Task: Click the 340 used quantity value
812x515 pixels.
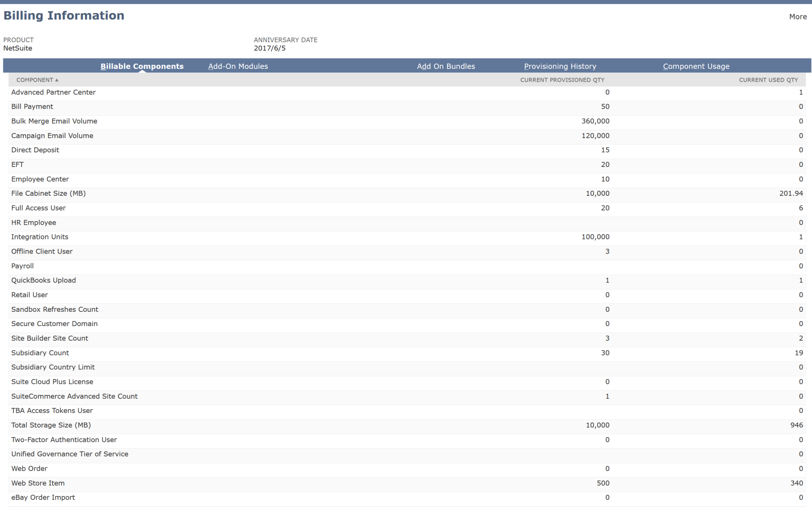Action: [x=797, y=483]
